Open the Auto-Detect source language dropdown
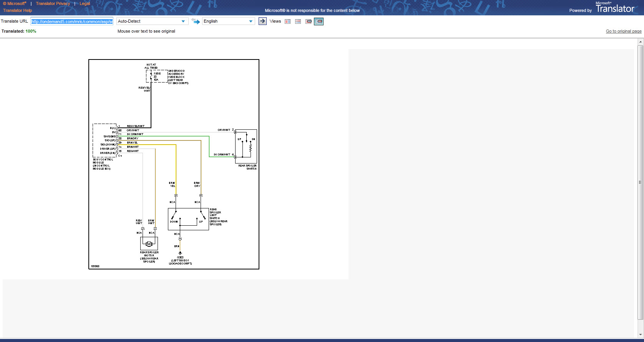Viewport: 644px width, 342px height. tap(152, 21)
